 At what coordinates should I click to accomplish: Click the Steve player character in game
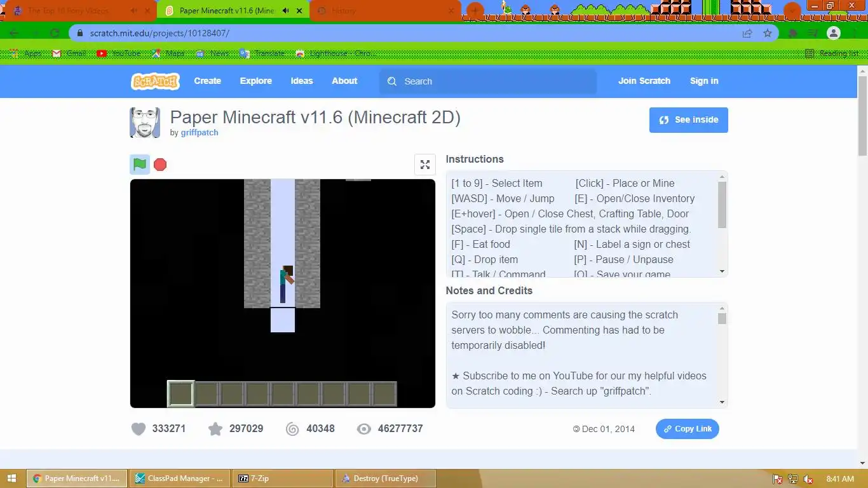[286, 284]
